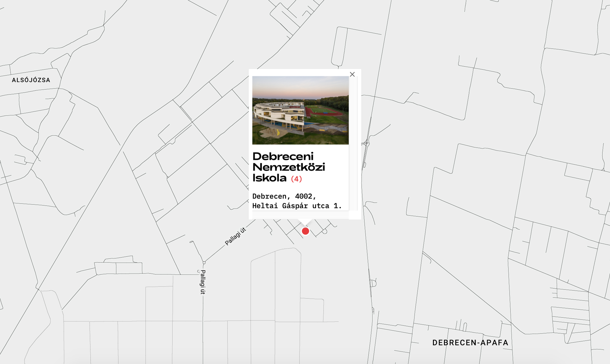
Task: Click the diagonal Pallagi út street label
Action: coord(235,236)
